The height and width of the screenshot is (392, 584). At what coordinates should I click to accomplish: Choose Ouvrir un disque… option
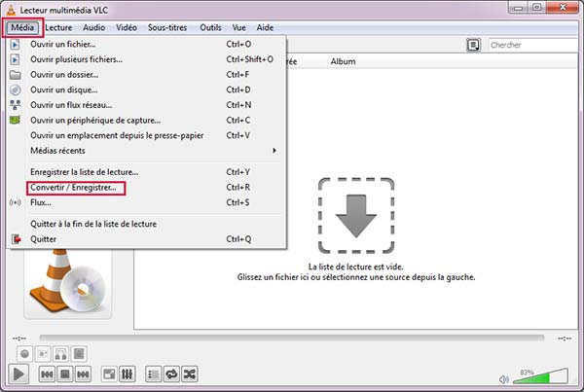(x=147, y=90)
